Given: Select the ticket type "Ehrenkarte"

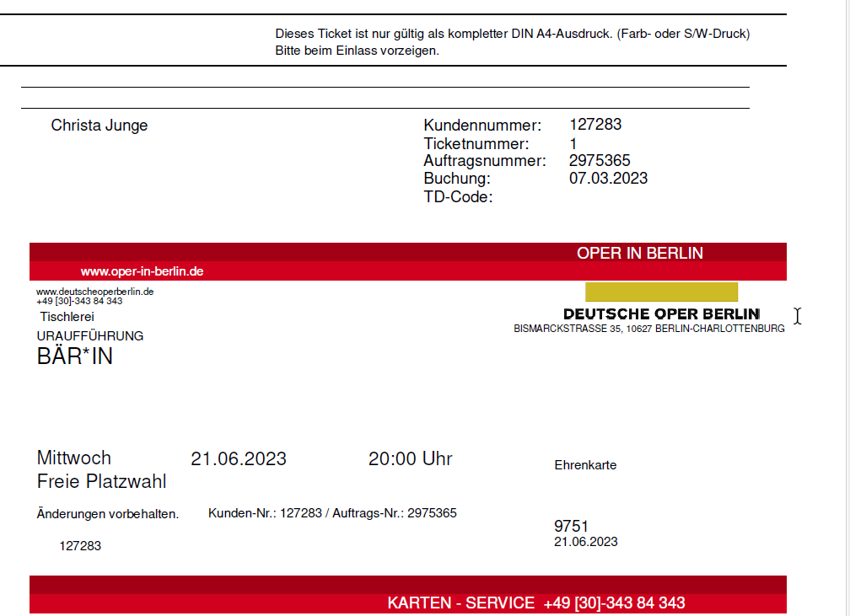Looking at the screenshot, I should (585, 465).
